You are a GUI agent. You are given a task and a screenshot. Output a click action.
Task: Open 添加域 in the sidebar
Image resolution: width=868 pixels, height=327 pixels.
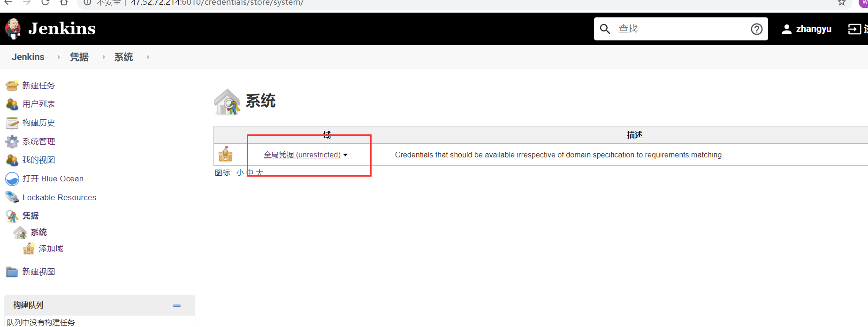pos(51,249)
